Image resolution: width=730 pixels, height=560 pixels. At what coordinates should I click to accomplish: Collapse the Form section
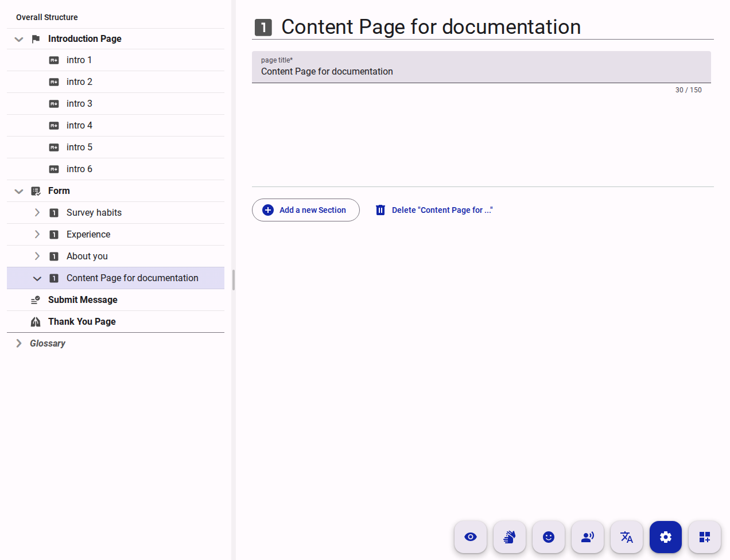[19, 191]
